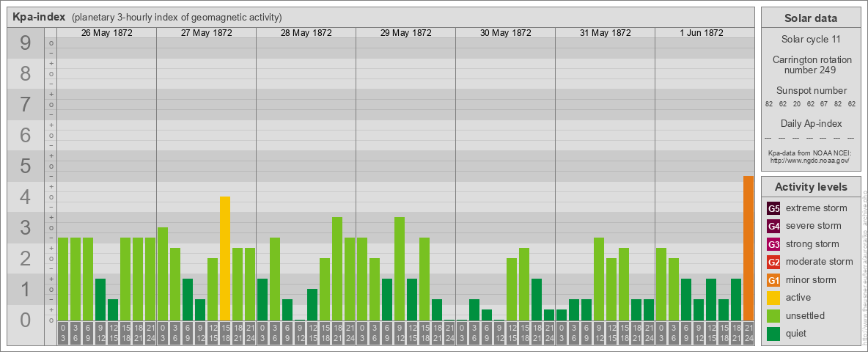The image size is (868, 352).
Task: Click the Sunspot number label
Action: point(810,91)
